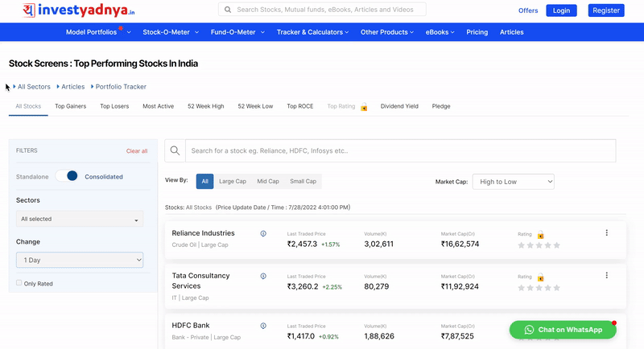Open the Stock-O-Meter menu
Screen dimensions: 644x349
click(x=164, y=32)
